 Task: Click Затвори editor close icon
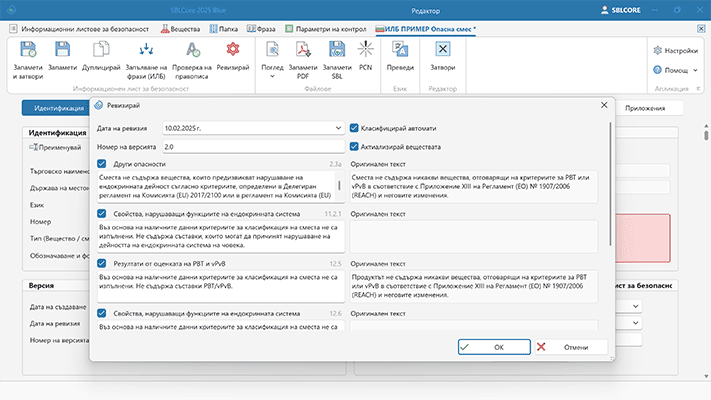tap(443, 49)
